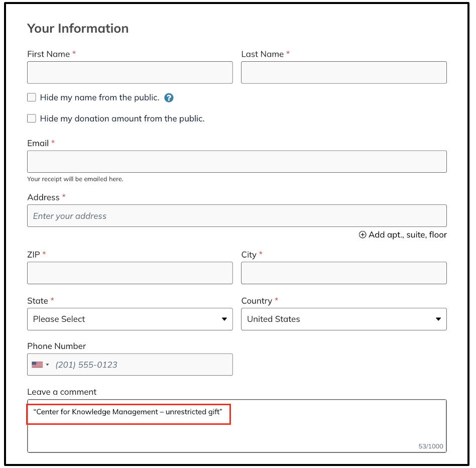476x468 pixels.
Task: Click 'Add apt., suite, floor' link
Action: tap(403, 235)
